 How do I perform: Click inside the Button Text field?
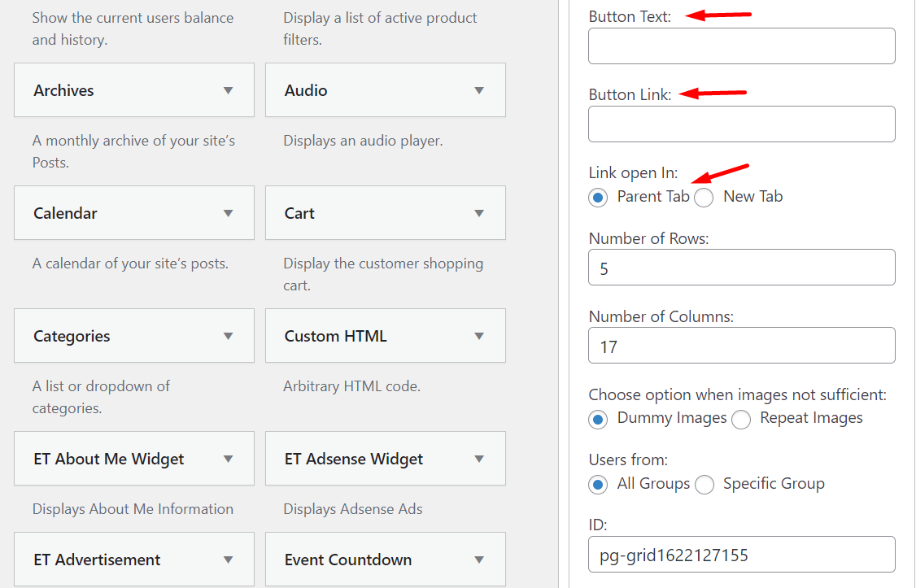[741, 46]
